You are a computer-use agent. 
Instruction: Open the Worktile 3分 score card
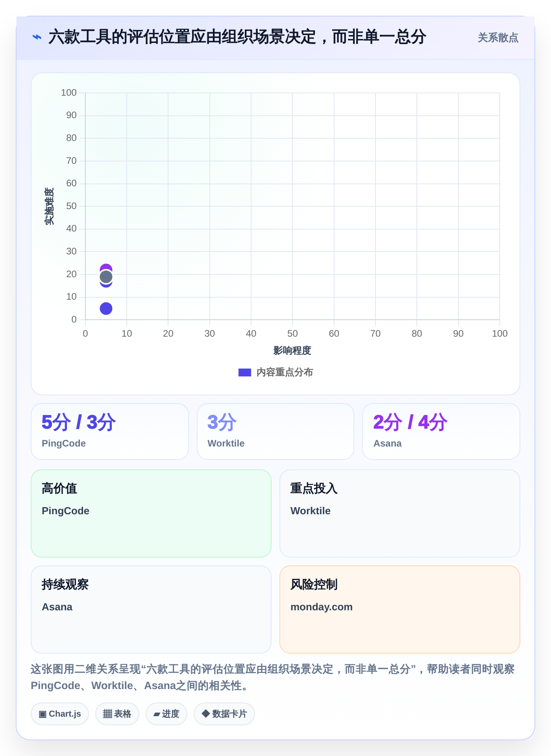[x=275, y=432]
